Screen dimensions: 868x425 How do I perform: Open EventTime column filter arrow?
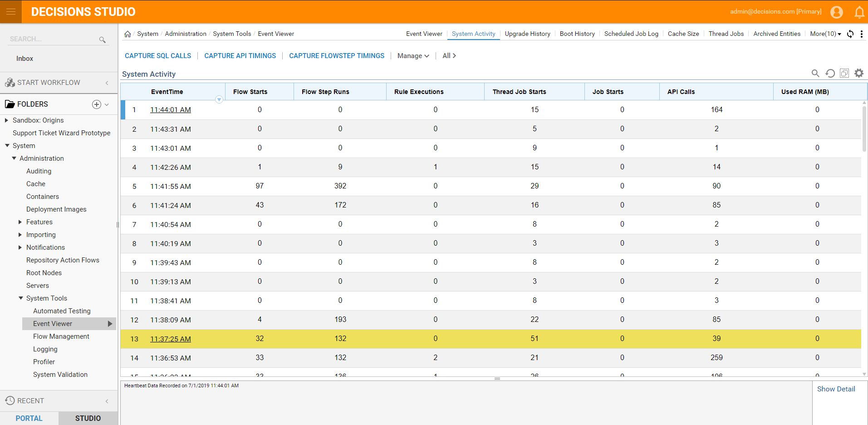(x=219, y=99)
